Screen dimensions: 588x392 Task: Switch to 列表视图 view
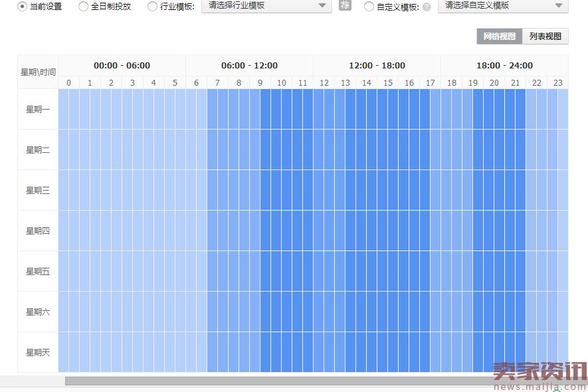[x=545, y=37]
